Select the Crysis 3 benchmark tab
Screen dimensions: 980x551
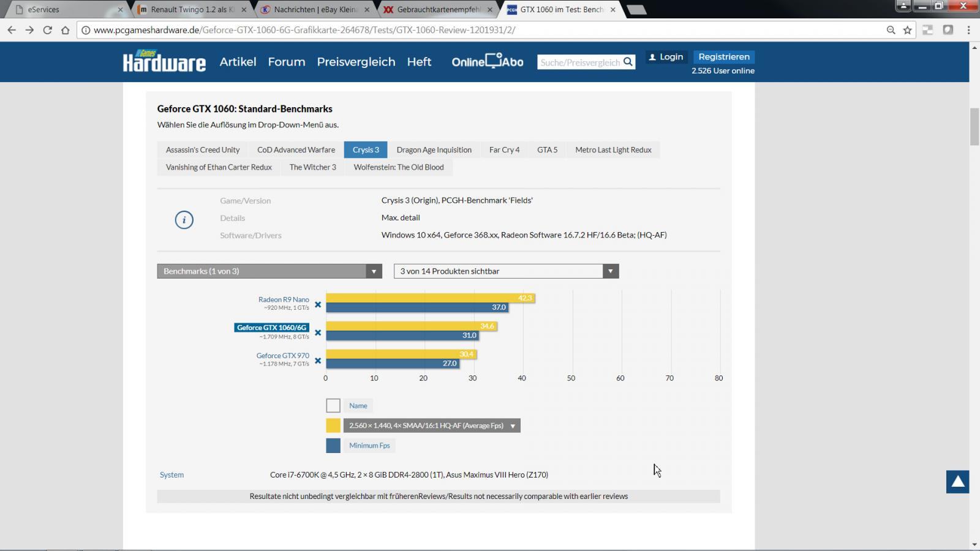[366, 150]
